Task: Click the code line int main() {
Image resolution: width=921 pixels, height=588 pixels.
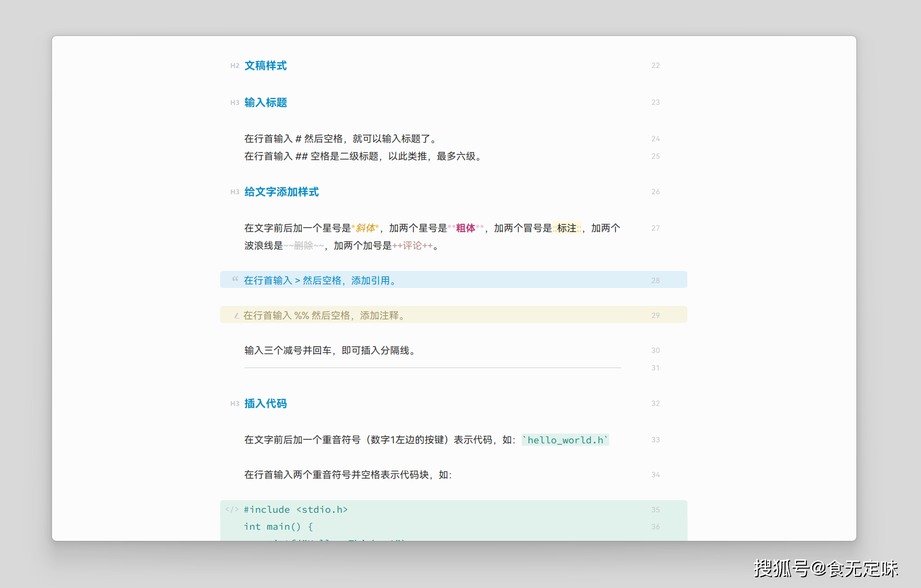Action: pos(278,526)
